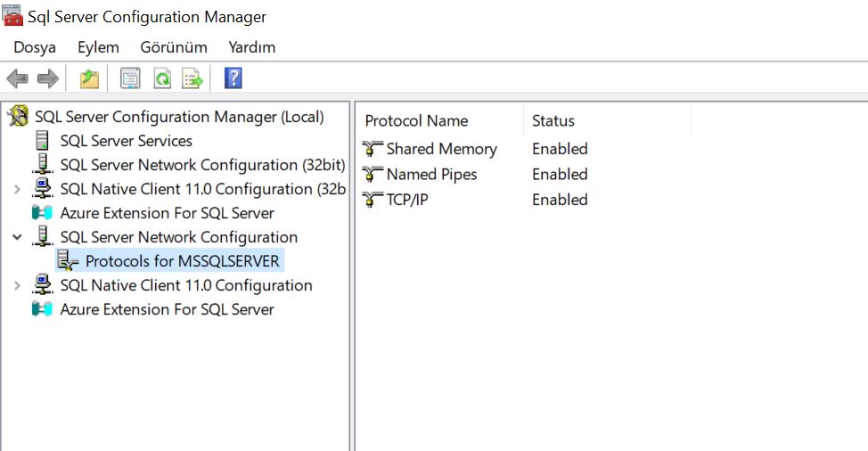Open the Yardım menu
The image size is (868, 451).
[252, 47]
